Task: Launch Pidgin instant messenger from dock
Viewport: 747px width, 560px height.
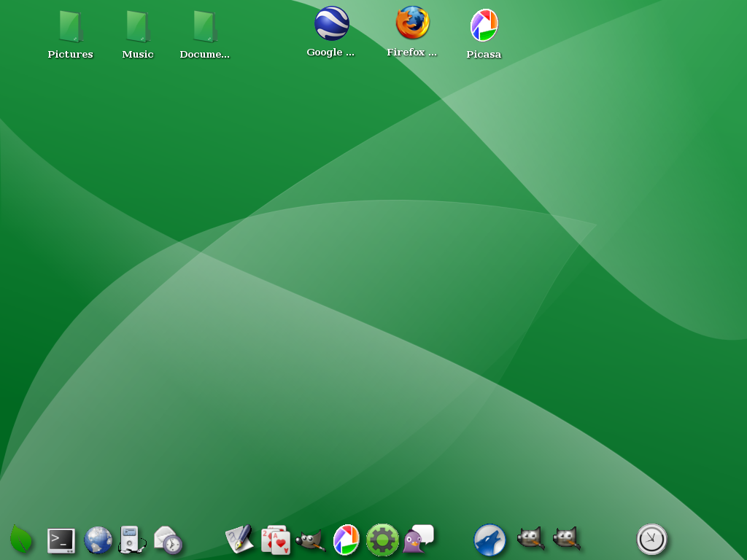Action: (418, 539)
